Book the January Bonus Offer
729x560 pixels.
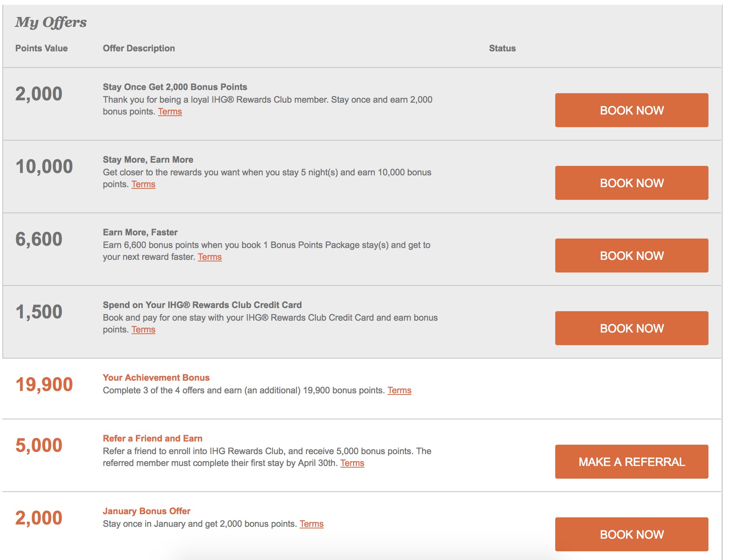(631, 534)
